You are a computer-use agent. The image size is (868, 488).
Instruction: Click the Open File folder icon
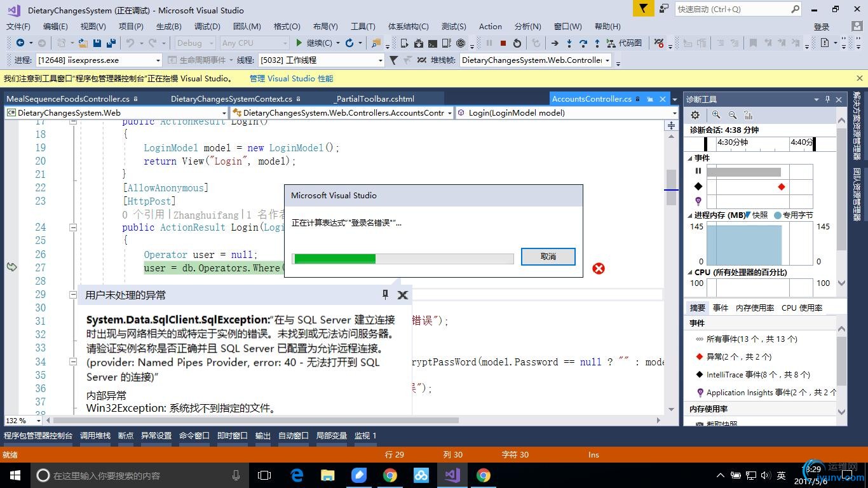click(x=83, y=43)
